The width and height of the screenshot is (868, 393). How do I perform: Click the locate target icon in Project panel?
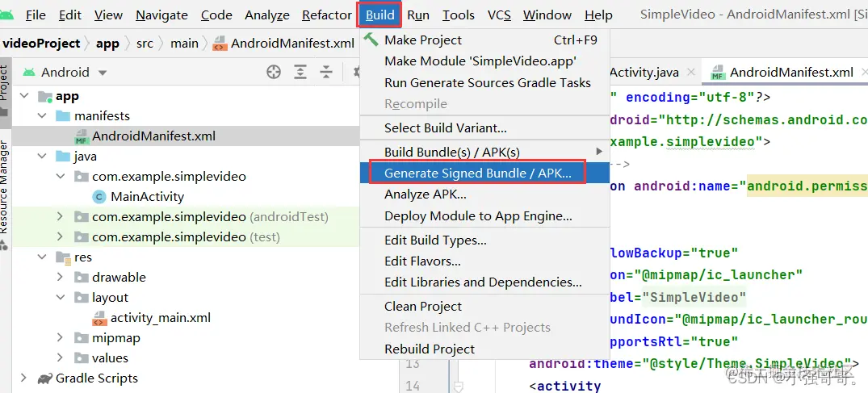[274, 72]
